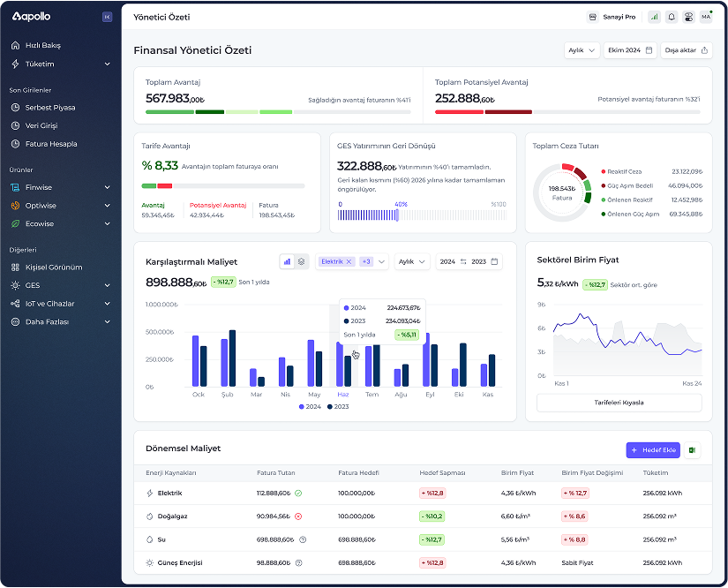728x588 pixels.
Task: Export Dönemsel Maliyet table with Excel icon
Action: [692, 450]
